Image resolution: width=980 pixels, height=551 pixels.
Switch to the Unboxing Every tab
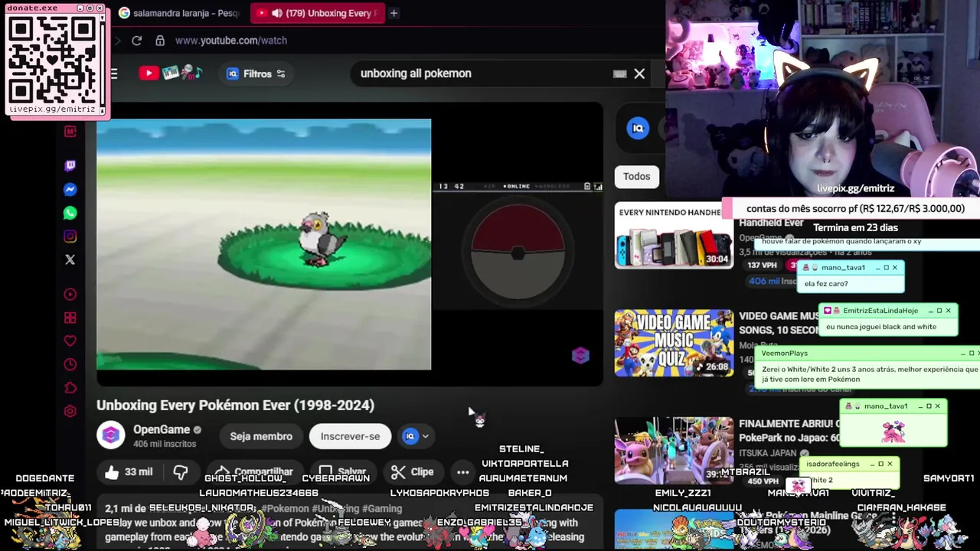coord(317,13)
